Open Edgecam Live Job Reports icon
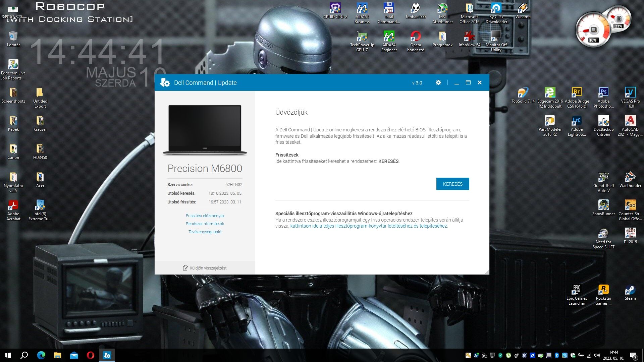 coord(13,69)
